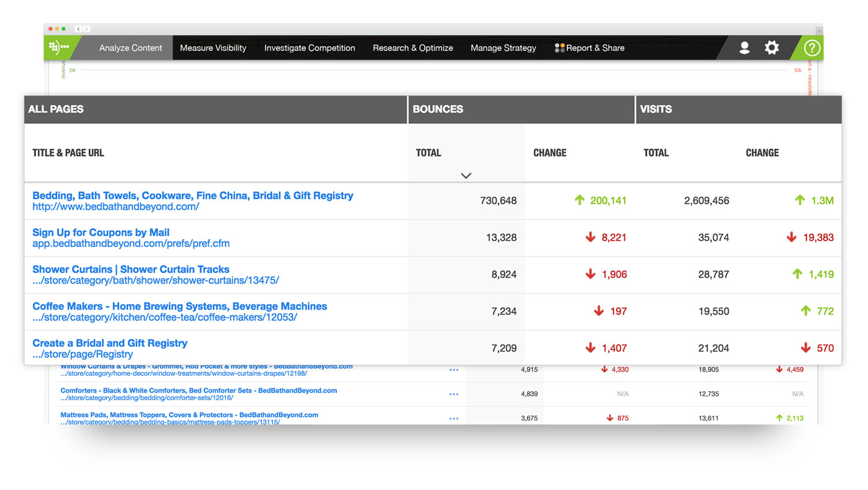Click the Bounces CHANGE column header
The height and width of the screenshot is (490, 868).
550,153
